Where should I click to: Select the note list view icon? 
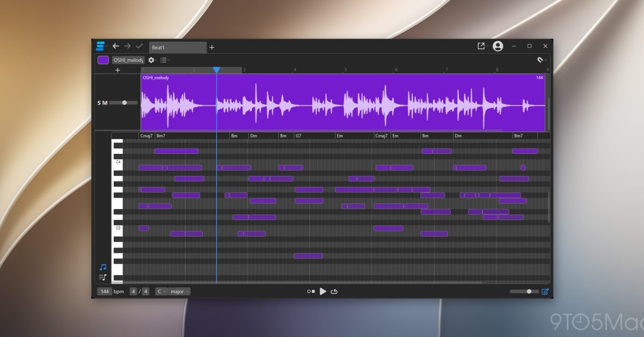(103, 277)
